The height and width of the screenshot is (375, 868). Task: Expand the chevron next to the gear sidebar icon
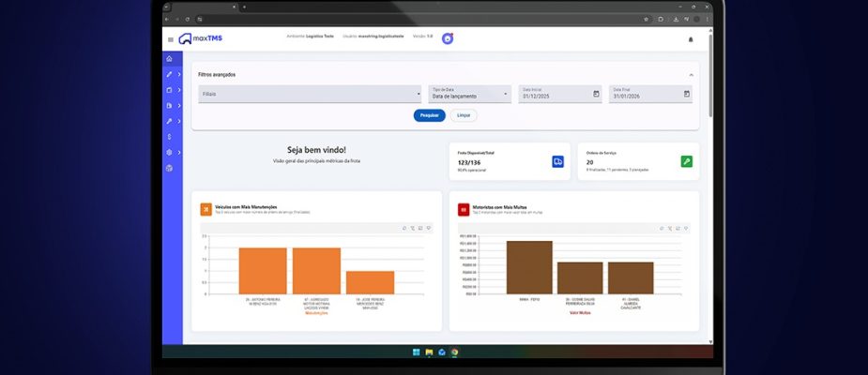tap(179, 152)
